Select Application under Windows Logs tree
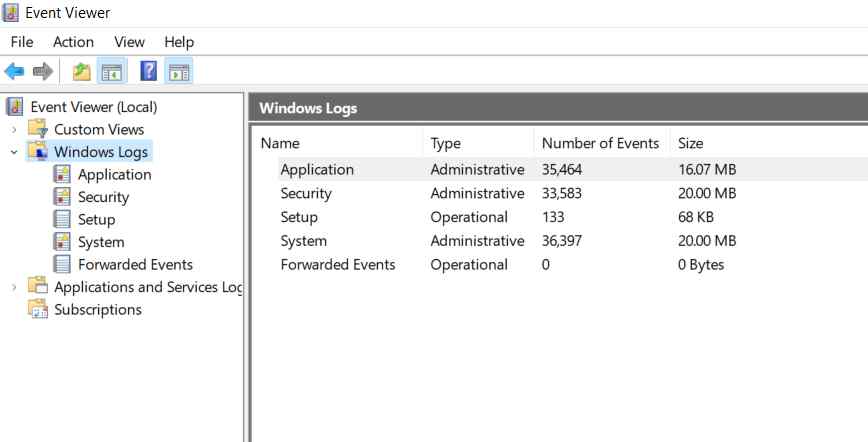The height and width of the screenshot is (442, 868). click(x=115, y=174)
